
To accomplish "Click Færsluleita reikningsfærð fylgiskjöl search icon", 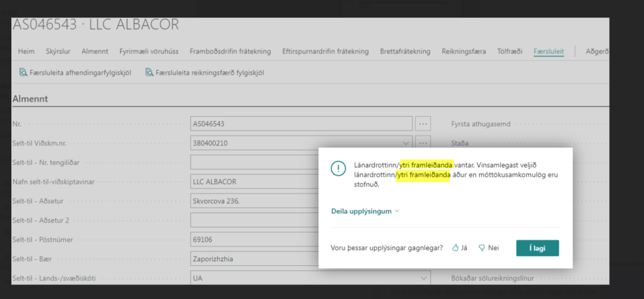I will [149, 73].
